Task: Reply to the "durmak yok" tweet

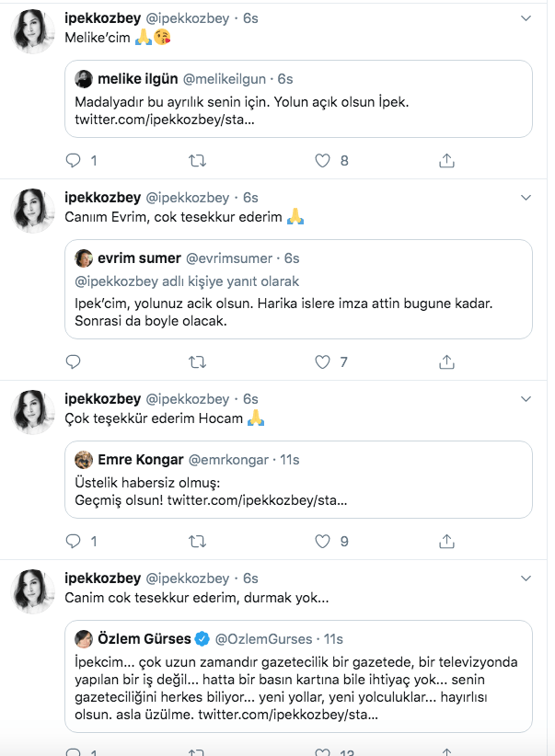Action: pyautogui.click(x=74, y=750)
